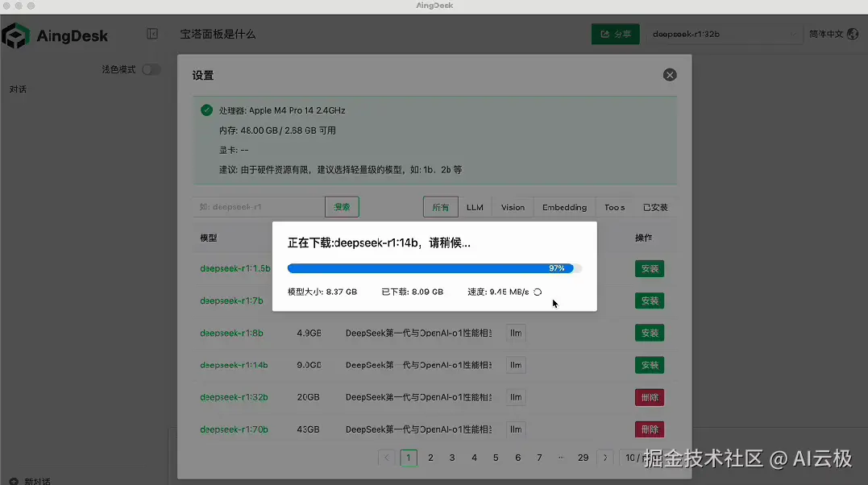
Task: Go to page 3
Action: [452, 458]
